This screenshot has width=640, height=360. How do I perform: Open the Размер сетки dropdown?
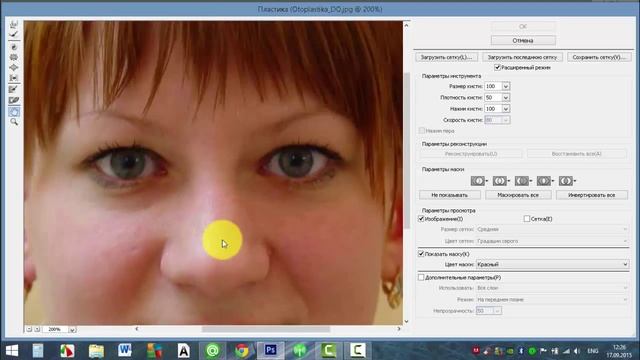point(552,229)
